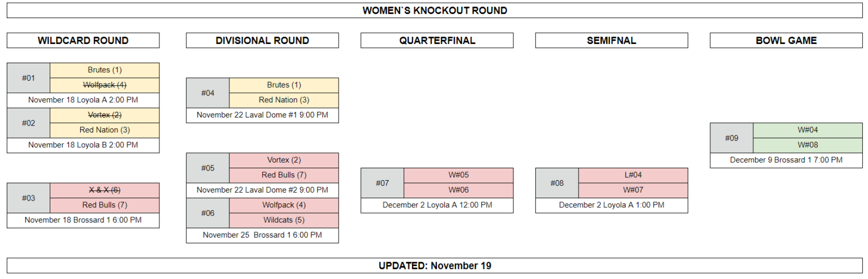Select game #06 number cell

point(208,213)
